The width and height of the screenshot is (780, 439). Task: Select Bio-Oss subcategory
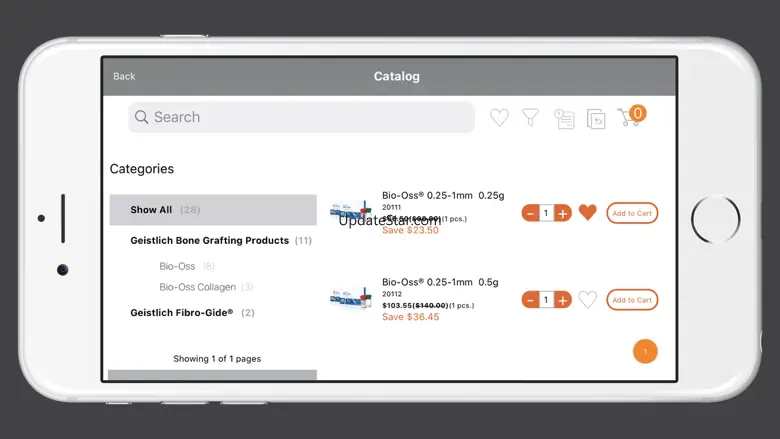click(x=187, y=266)
